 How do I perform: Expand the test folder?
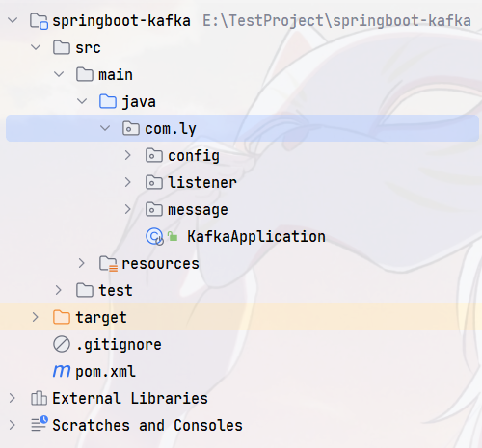(x=59, y=290)
